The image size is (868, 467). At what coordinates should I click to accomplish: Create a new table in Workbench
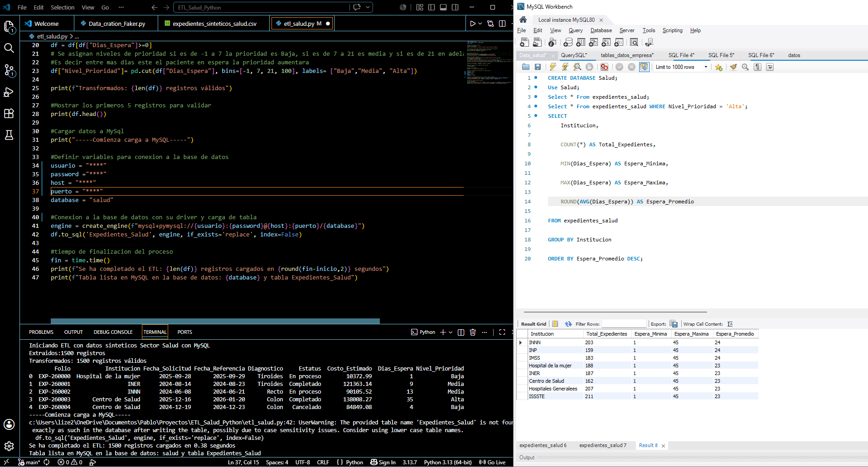coord(581,42)
